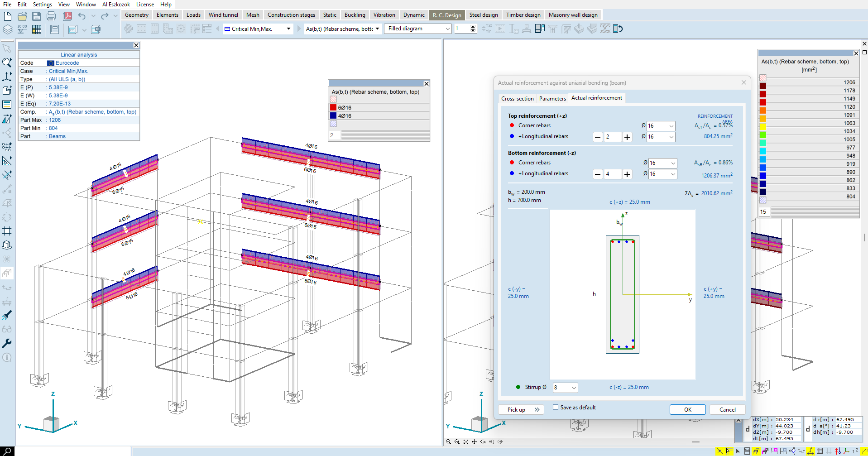Click OK in reinforcement dialog
The width and height of the screenshot is (868, 456).
click(687, 409)
